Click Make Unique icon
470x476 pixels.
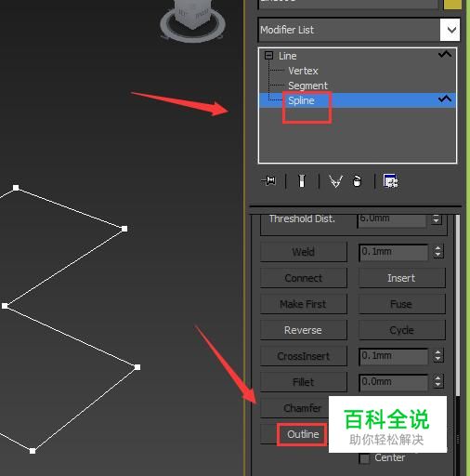tap(335, 181)
